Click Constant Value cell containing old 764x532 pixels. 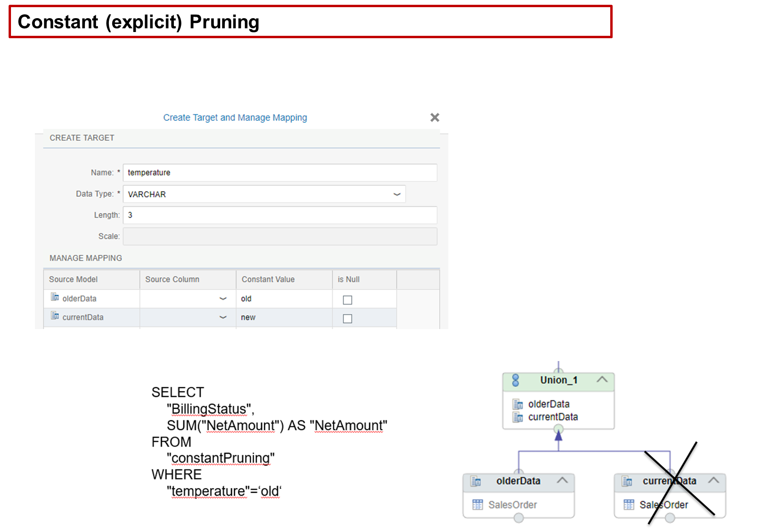(284, 299)
